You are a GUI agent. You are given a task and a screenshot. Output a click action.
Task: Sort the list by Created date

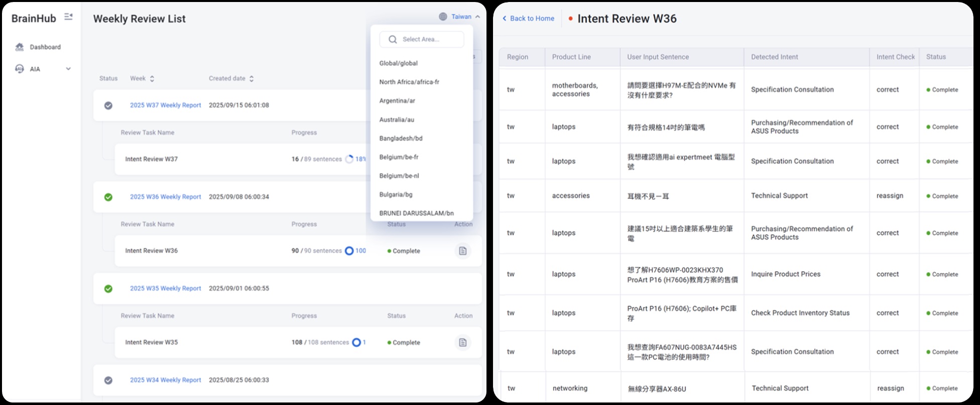(252, 78)
